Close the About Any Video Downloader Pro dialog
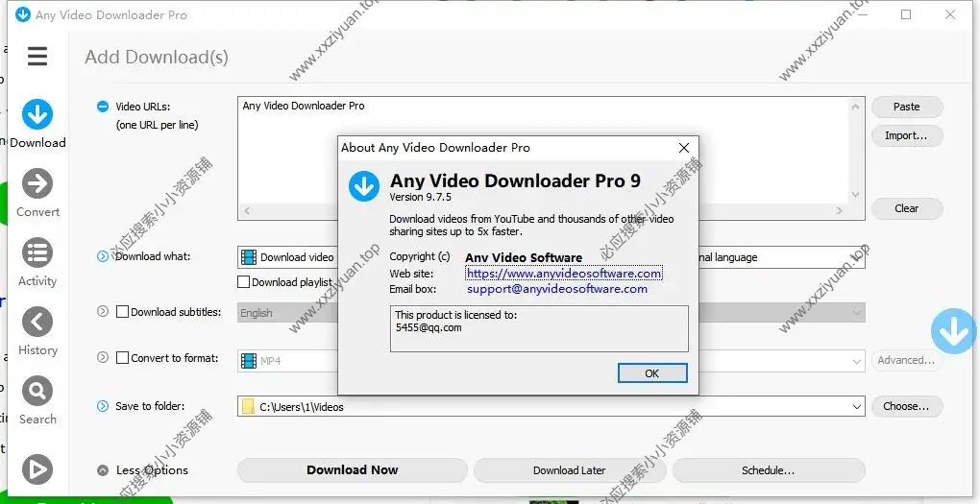The image size is (980, 504). (684, 148)
